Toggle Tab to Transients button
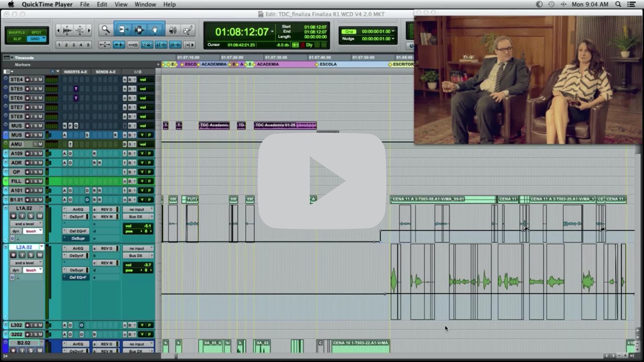The width and height of the screenshot is (644, 362). 119,44
